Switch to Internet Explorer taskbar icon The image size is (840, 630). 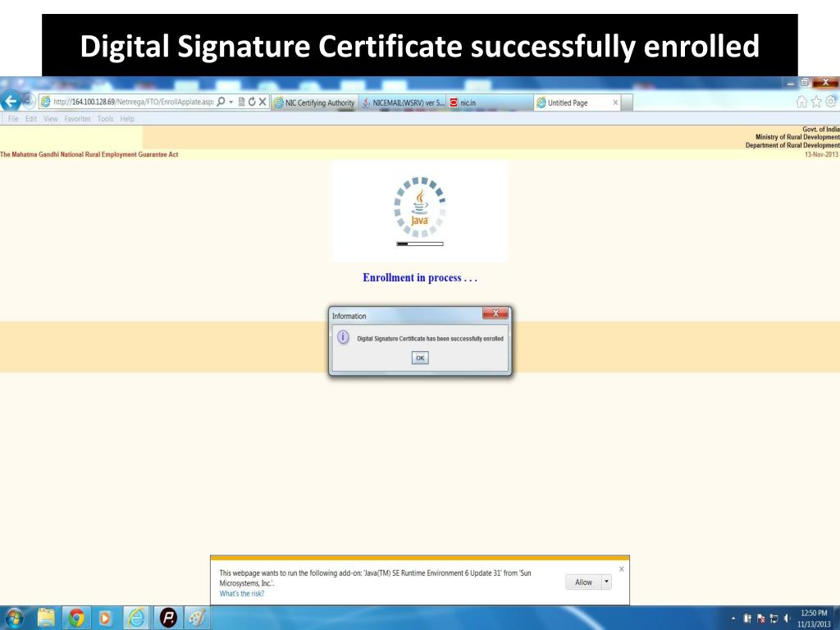click(136, 619)
